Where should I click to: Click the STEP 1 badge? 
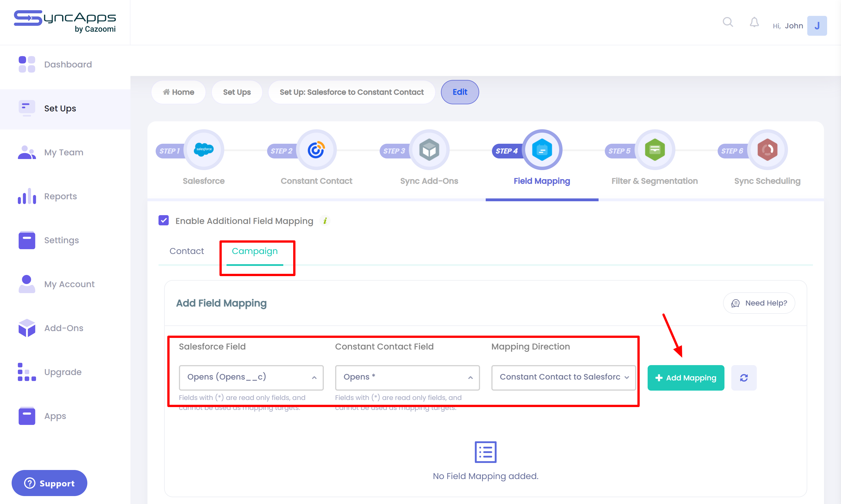pos(170,151)
